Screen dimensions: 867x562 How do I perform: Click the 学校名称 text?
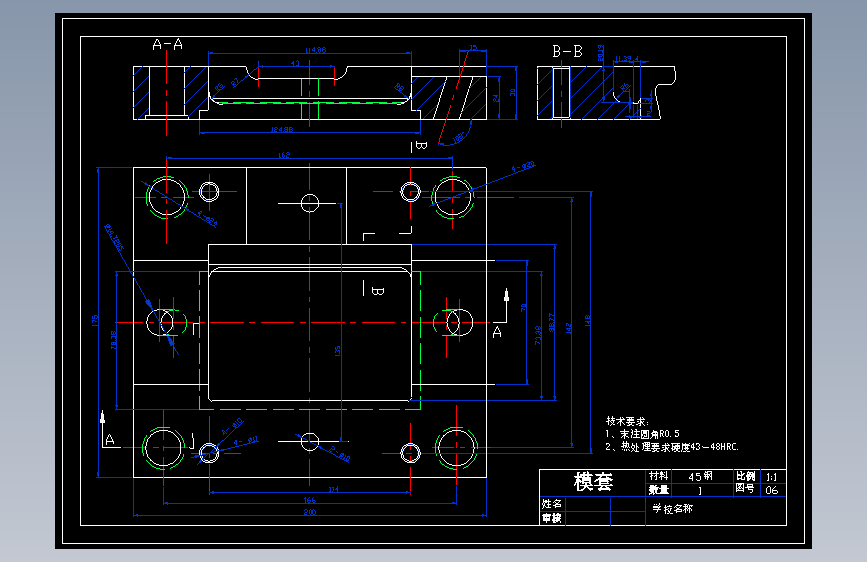click(672, 508)
